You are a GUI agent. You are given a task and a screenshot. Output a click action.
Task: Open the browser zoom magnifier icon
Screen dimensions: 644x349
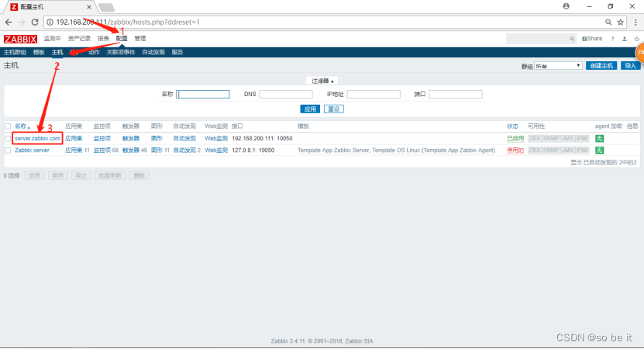[608, 22]
